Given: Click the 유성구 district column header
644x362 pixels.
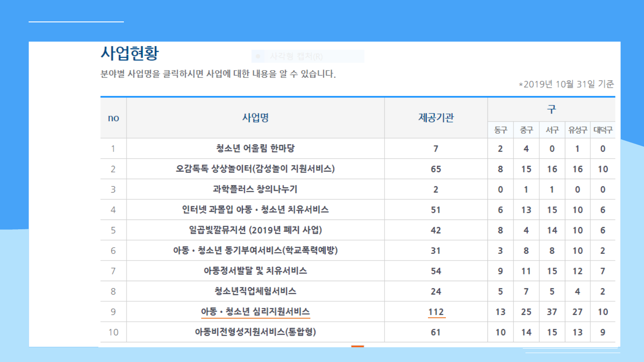Looking at the screenshot, I should (577, 130).
